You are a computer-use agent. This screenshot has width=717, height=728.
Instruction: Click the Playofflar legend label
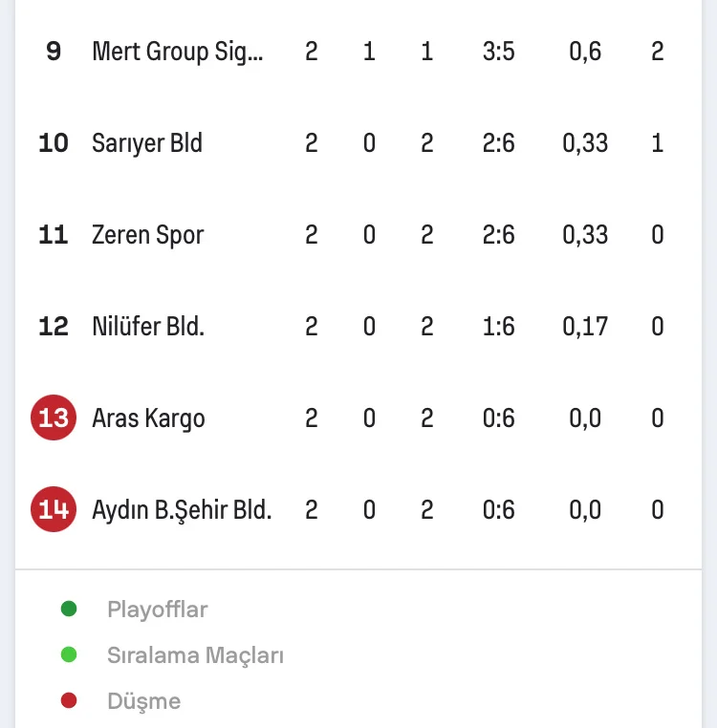[x=157, y=610]
